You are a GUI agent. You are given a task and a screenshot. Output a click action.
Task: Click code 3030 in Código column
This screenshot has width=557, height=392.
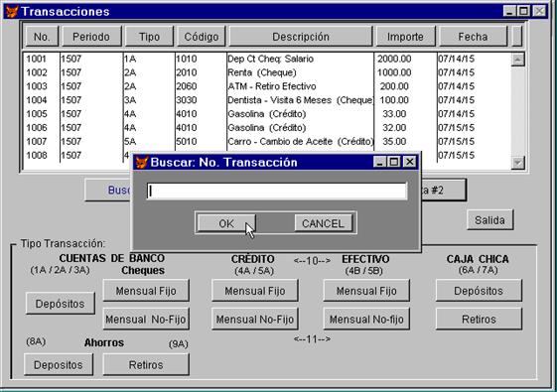[187, 100]
